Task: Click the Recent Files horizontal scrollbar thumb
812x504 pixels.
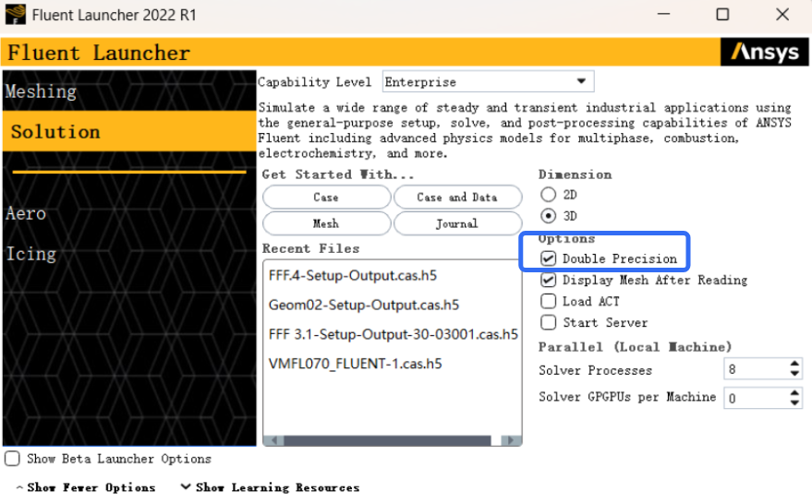Action: pos(387,440)
